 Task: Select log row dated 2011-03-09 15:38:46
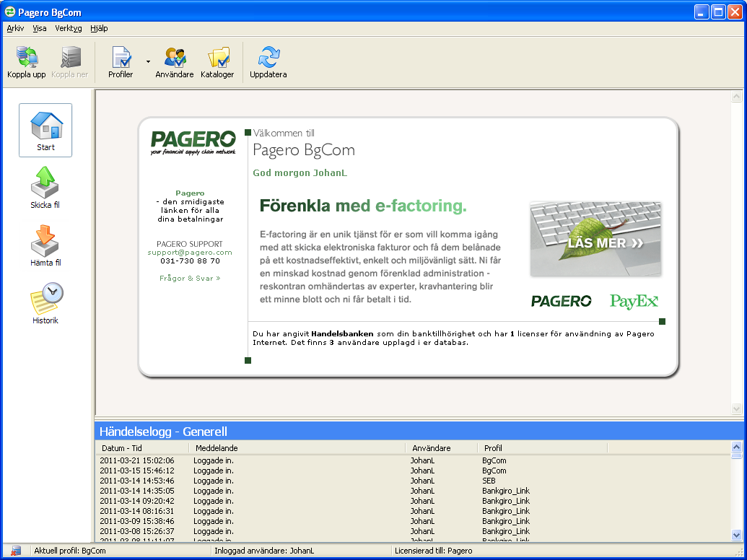click(x=413, y=521)
